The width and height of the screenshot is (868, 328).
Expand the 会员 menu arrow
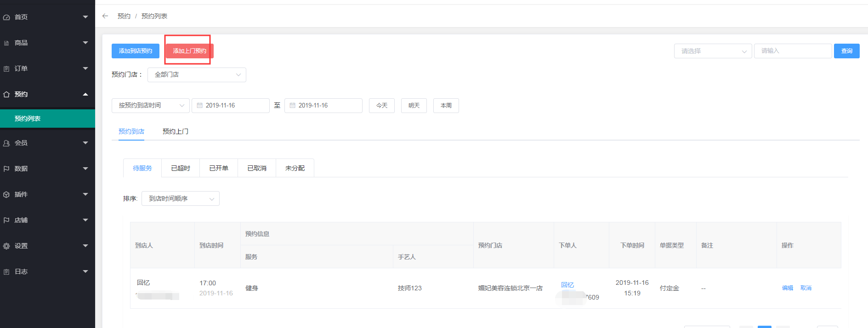tap(85, 143)
